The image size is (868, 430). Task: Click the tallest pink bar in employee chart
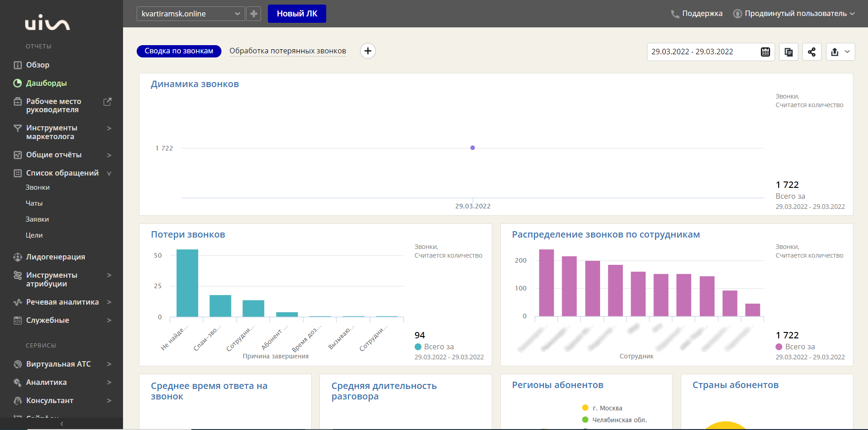pos(546,283)
